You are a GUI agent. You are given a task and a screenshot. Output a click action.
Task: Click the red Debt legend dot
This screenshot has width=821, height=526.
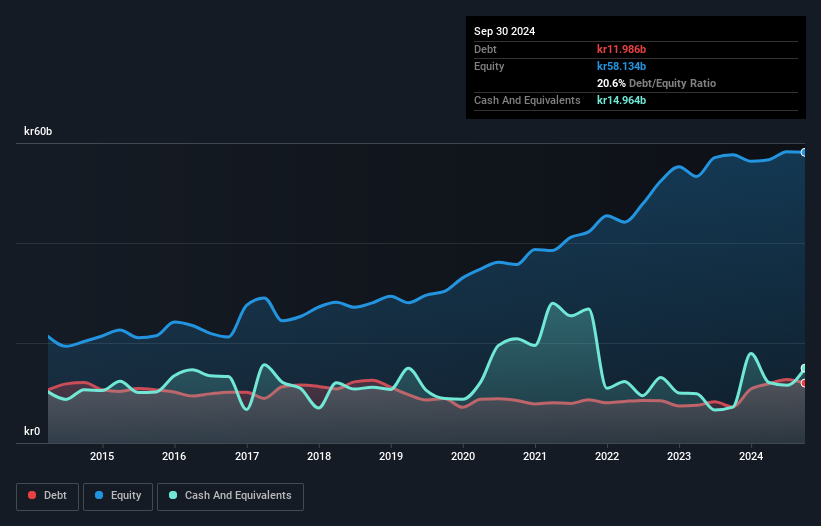tap(32, 495)
